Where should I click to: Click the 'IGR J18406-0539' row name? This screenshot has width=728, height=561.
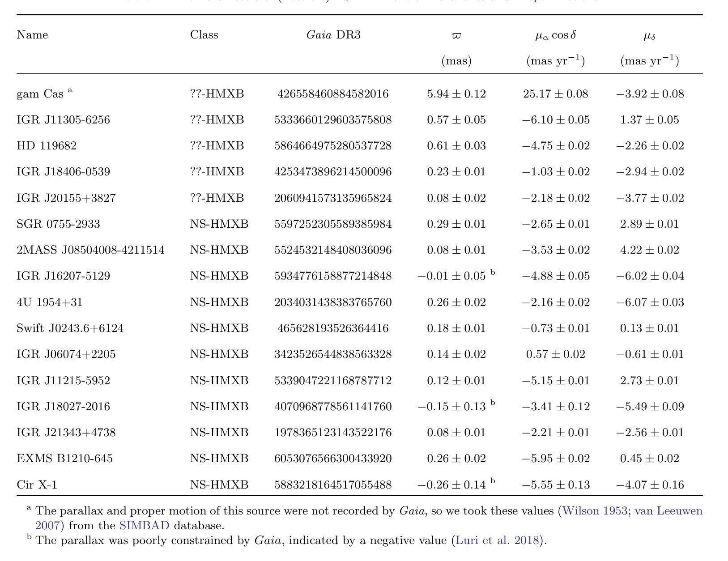pyautogui.click(x=63, y=172)
